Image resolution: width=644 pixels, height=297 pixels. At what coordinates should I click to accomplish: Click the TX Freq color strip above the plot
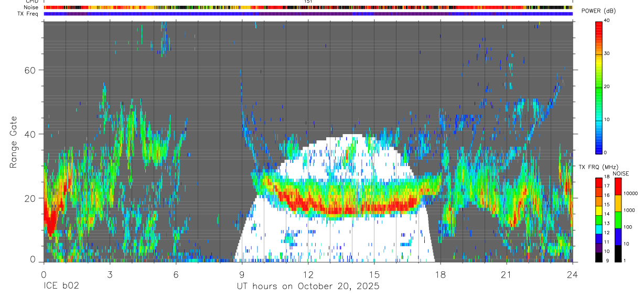point(308,14)
